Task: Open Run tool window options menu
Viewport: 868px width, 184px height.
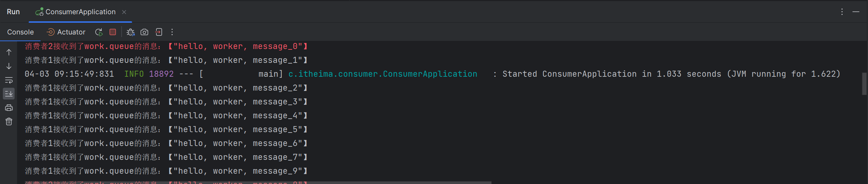Action: pos(842,12)
